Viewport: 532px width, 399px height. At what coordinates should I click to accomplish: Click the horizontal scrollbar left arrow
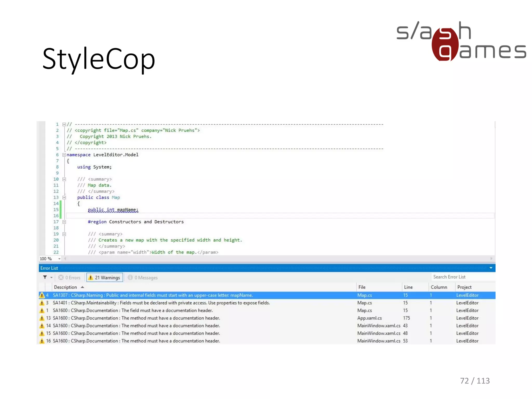65,258
